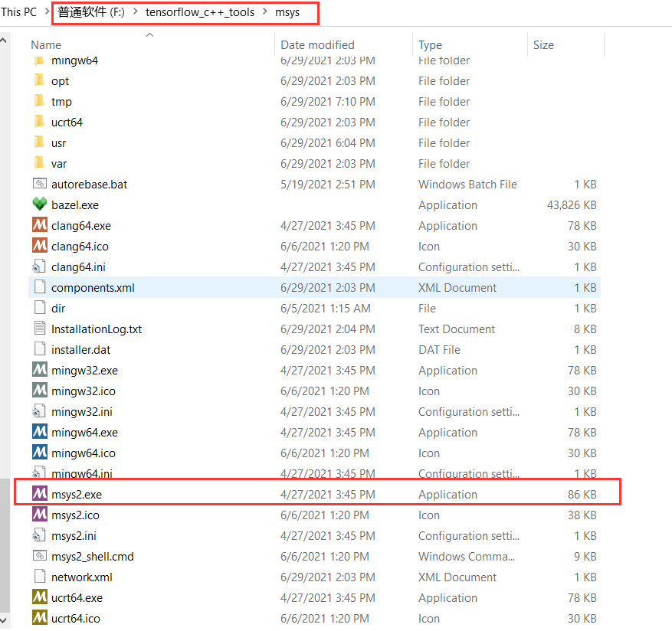Sort by Date modified column header
The width and height of the screenshot is (672, 631).
[x=317, y=45]
